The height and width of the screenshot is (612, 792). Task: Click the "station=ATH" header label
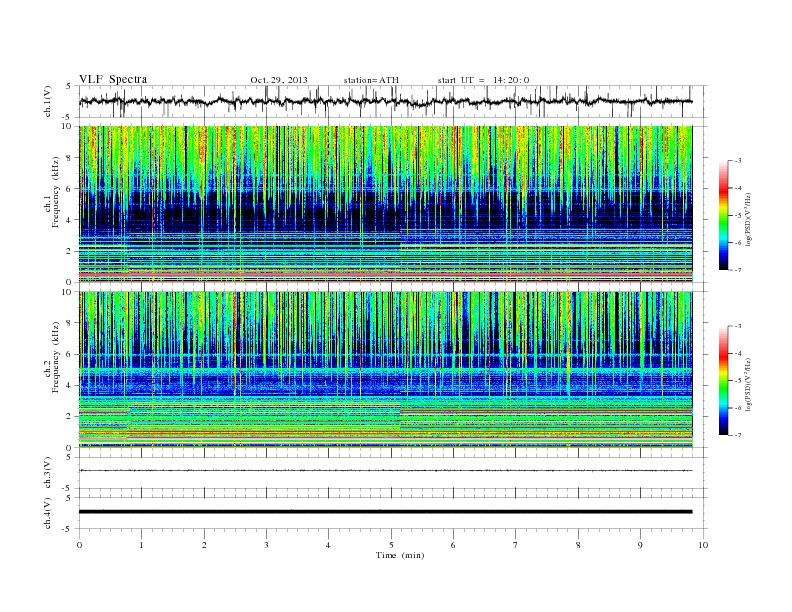(x=371, y=80)
